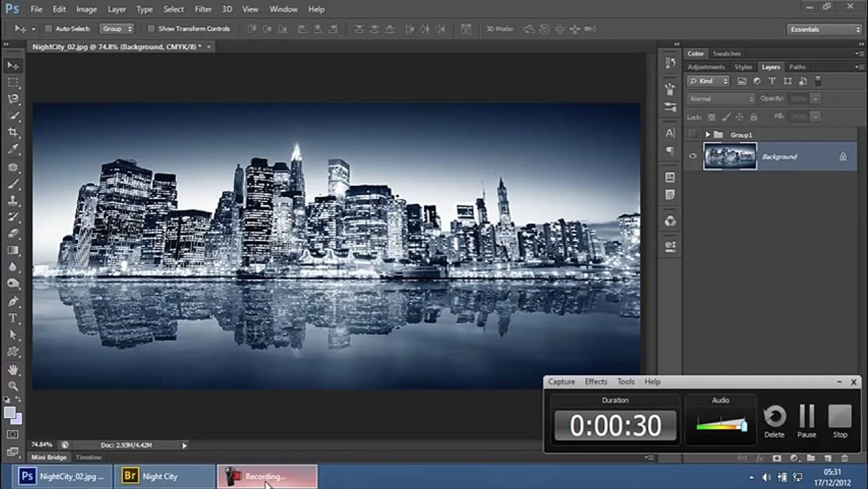
Task: Toggle lock transparent pixels
Action: pos(711,117)
